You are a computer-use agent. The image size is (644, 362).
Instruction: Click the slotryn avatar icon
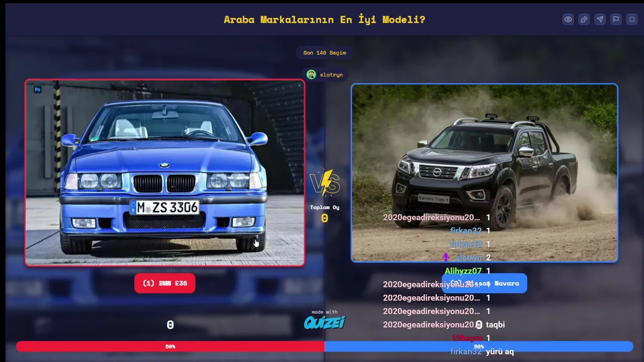[311, 74]
